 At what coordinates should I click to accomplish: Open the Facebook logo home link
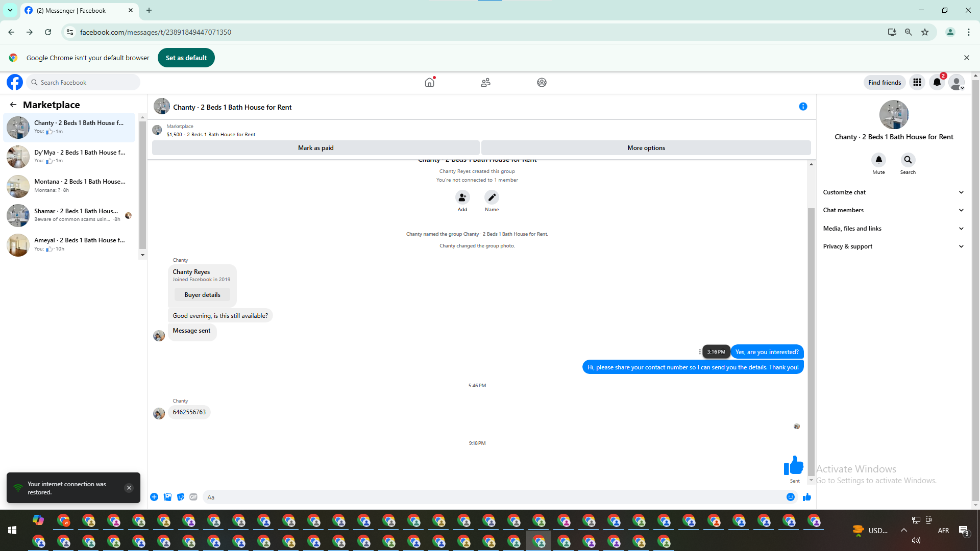[15, 82]
